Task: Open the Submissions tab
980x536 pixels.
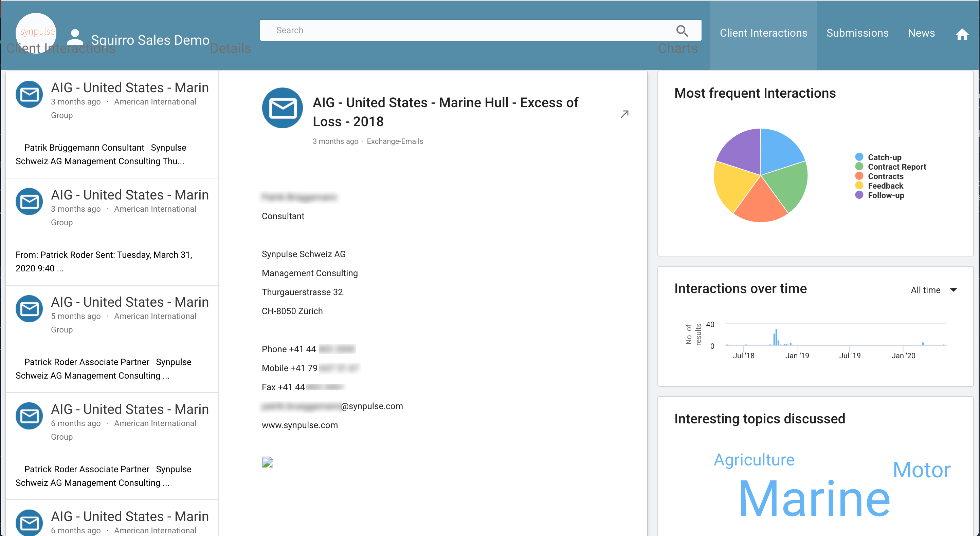Action: pos(857,33)
